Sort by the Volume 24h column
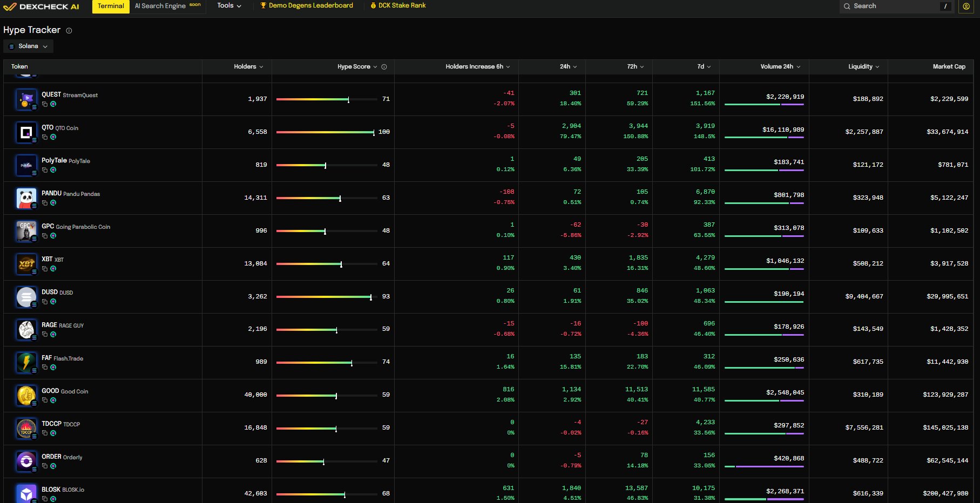This screenshot has height=503, width=980. point(780,67)
